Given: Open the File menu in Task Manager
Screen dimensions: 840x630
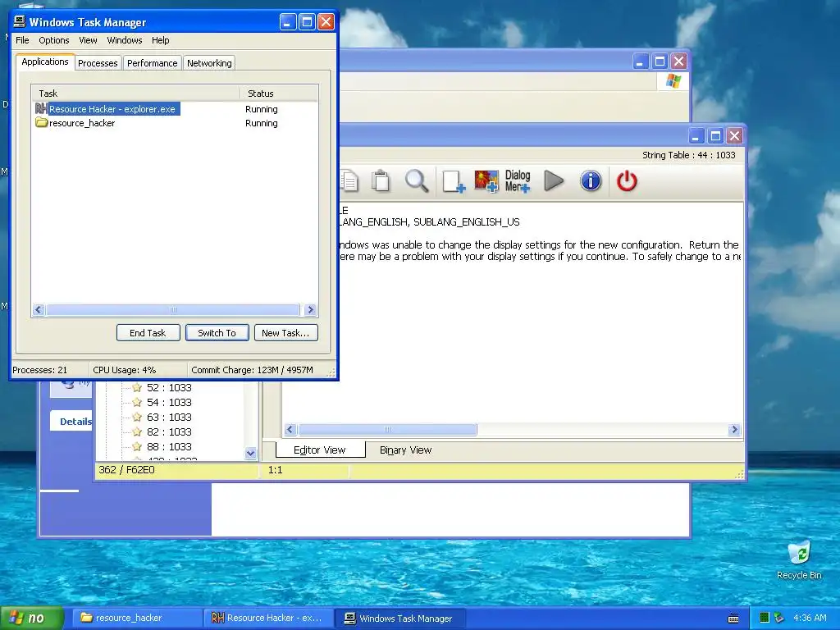Looking at the screenshot, I should pyautogui.click(x=22, y=40).
